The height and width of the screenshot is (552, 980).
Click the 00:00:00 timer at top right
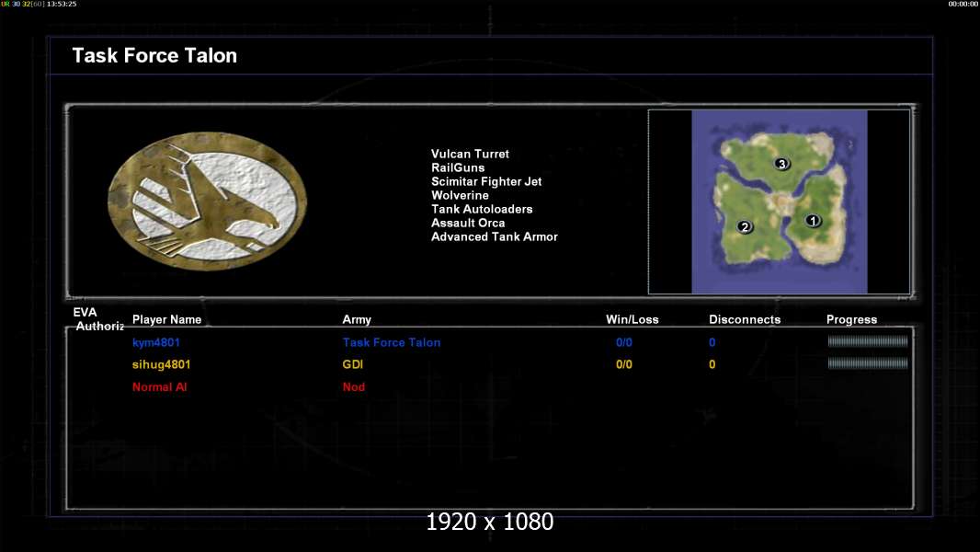[963, 4]
